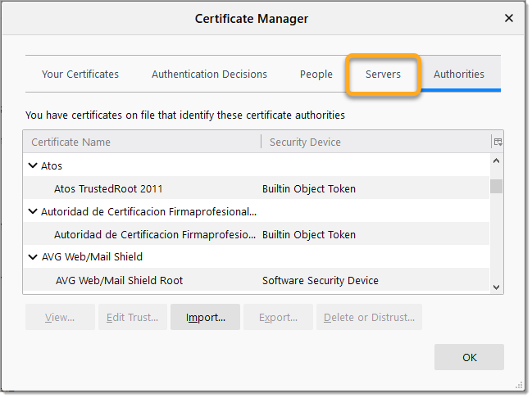Screen dimensions: 532x398
Task: Click the View... button
Action: coord(60,317)
